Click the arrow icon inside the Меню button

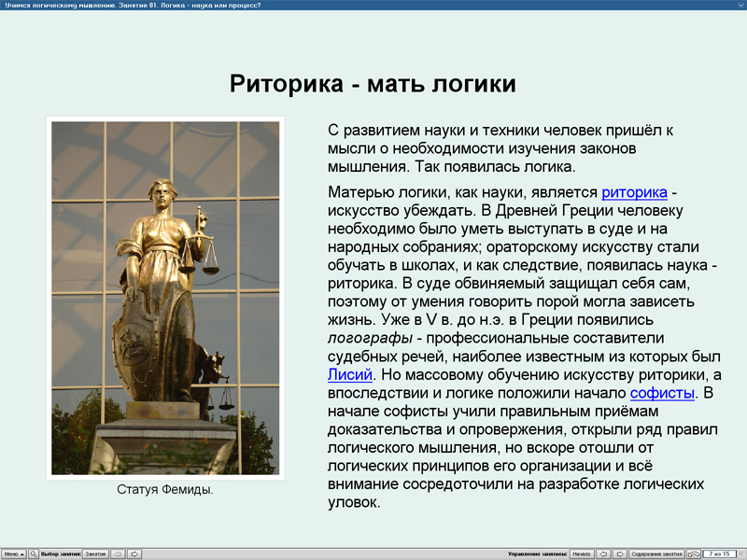click(21, 553)
